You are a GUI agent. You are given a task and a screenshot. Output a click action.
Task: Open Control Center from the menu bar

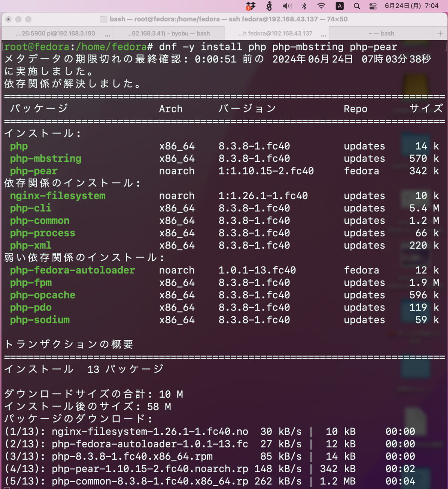coord(373,6)
